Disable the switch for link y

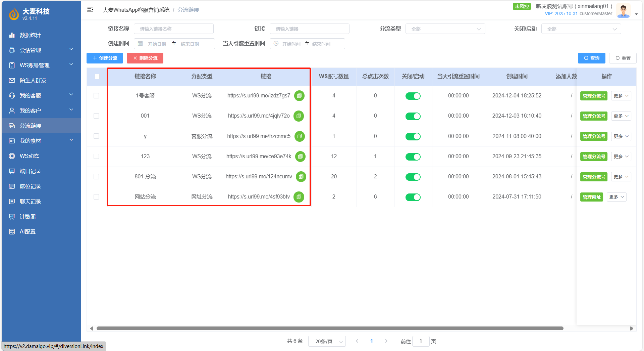413,136
